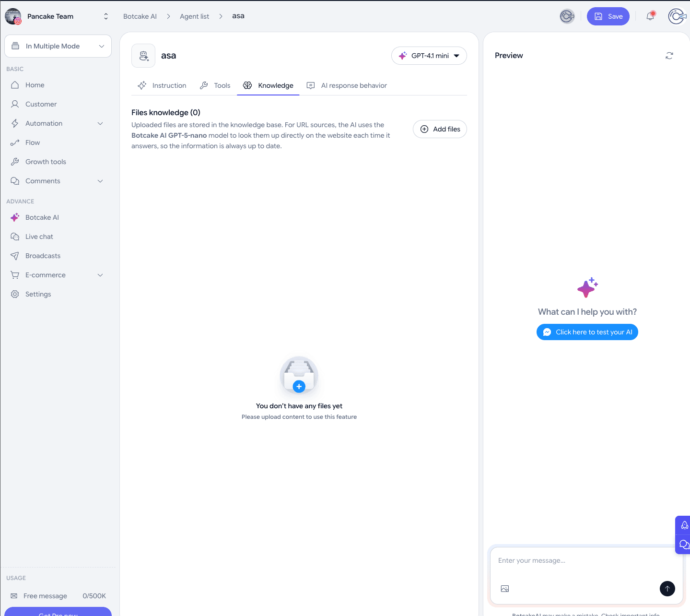
Task: Click the Free message usage row
Action: tap(58, 596)
